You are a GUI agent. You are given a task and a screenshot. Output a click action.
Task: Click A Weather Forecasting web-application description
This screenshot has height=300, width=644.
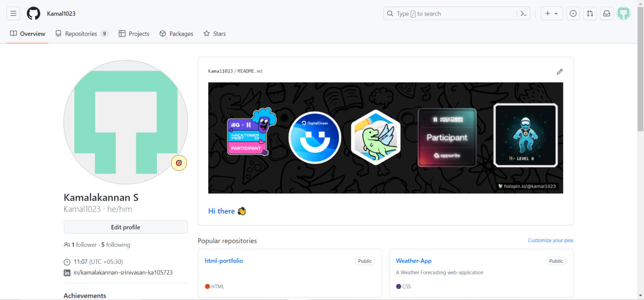pos(439,272)
